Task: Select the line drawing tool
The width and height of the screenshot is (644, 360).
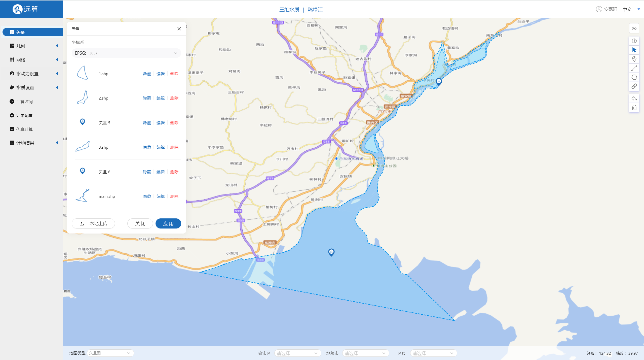Action: pyautogui.click(x=634, y=68)
